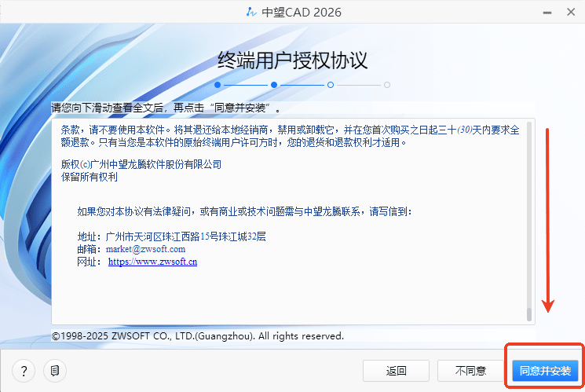The image size is (585, 392).
Task: Click the first filled progress step dot
Action: [218, 84]
